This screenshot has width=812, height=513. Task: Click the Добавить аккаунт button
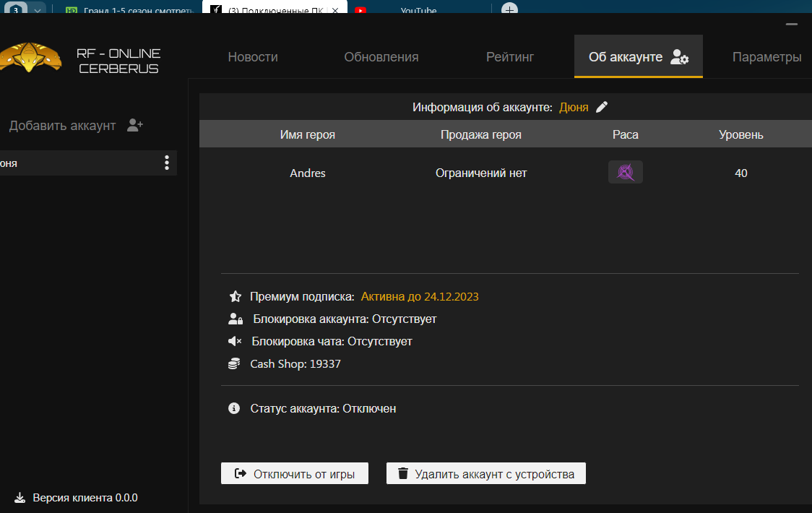(76, 126)
